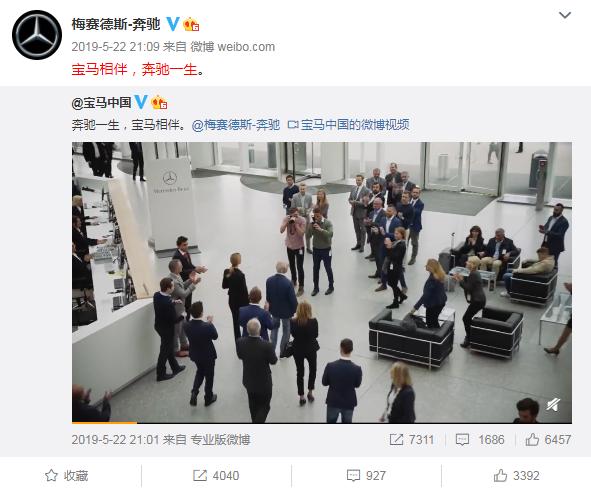Click the verified badge next to @宝马中国
Image resolution: width=591 pixels, height=490 pixels.
tap(141, 102)
